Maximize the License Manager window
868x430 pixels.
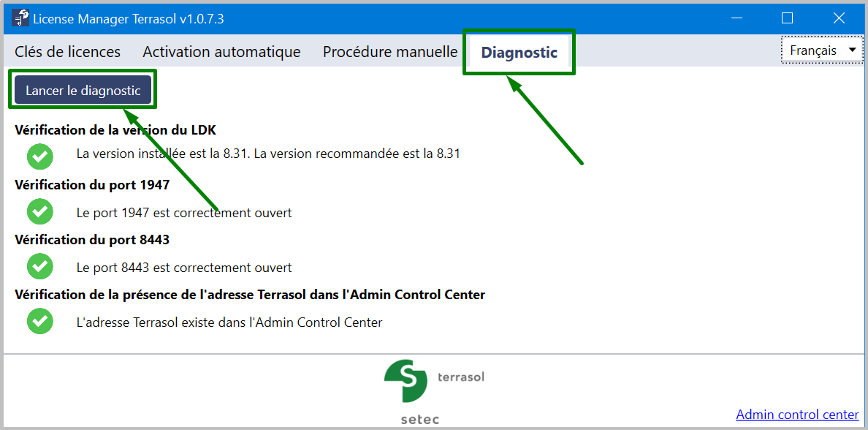pyautogui.click(x=787, y=18)
